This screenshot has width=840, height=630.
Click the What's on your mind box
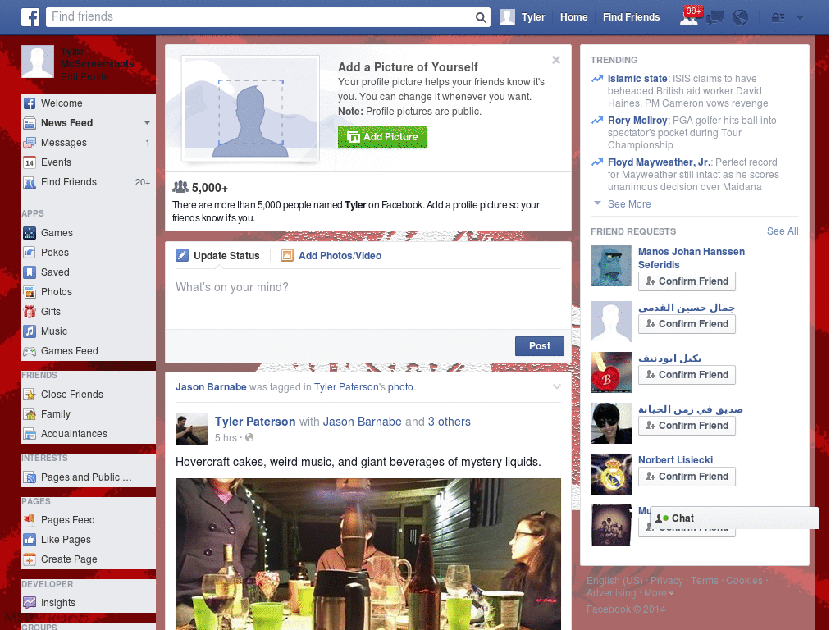pos(368,299)
